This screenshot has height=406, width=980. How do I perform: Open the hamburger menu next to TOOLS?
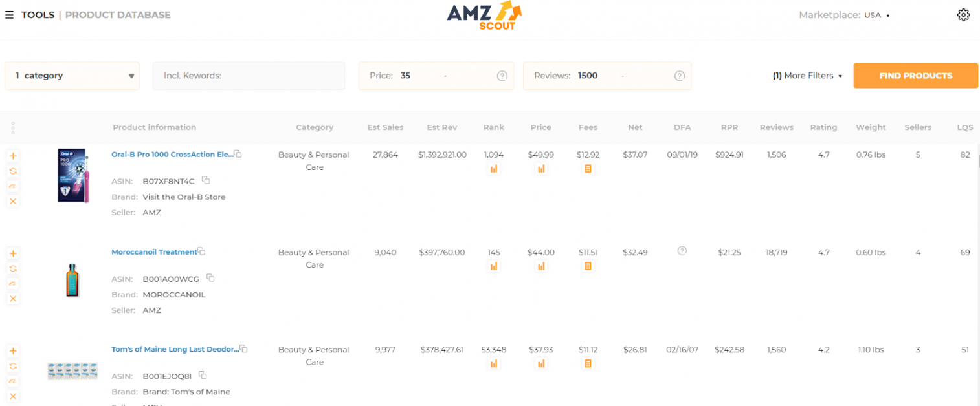[x=9, y=15]
